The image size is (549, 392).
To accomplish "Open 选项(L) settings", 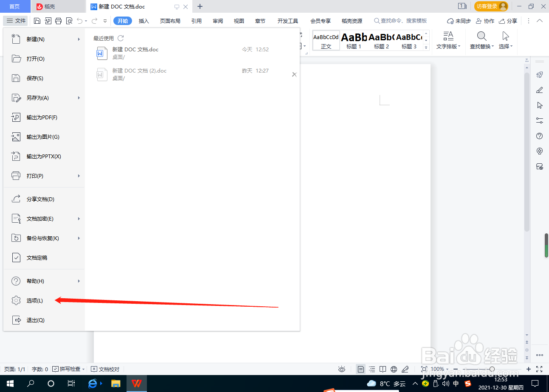I will point(44,301).
